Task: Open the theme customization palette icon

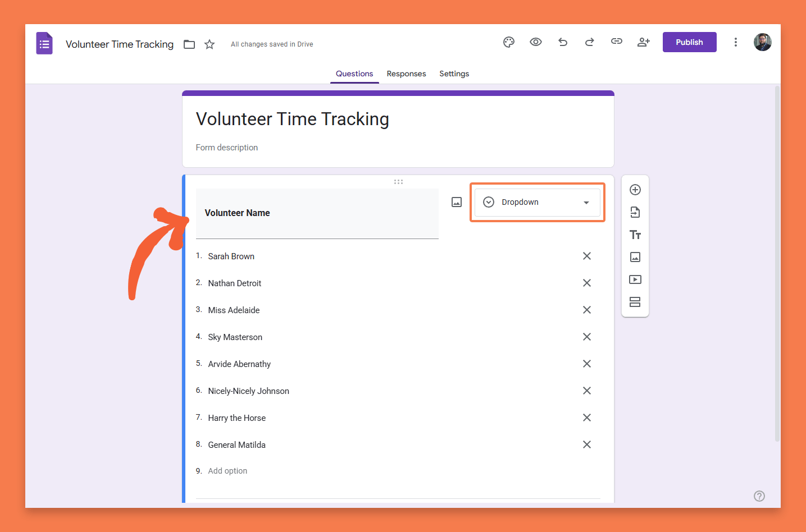Action: point(509,42)
